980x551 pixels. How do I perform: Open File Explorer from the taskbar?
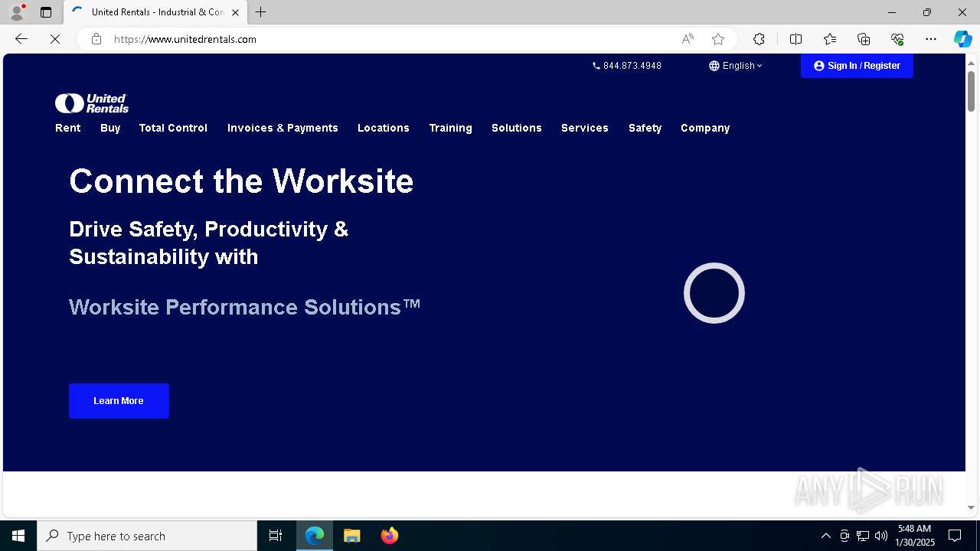pos(352,536)
